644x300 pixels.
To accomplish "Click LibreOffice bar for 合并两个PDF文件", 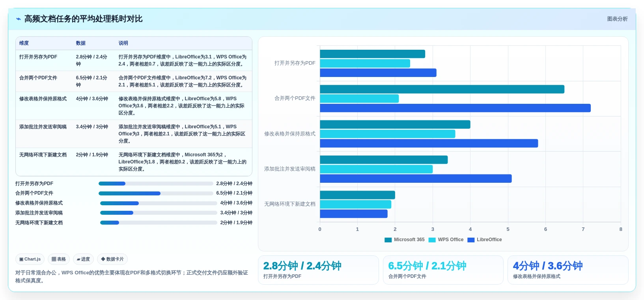I will (455, 108).
